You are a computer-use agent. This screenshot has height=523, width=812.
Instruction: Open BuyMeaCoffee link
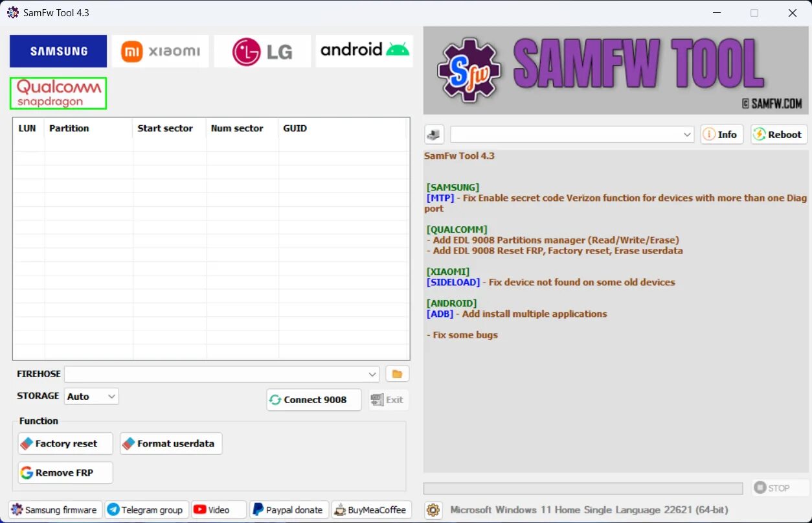pos(372,509)
